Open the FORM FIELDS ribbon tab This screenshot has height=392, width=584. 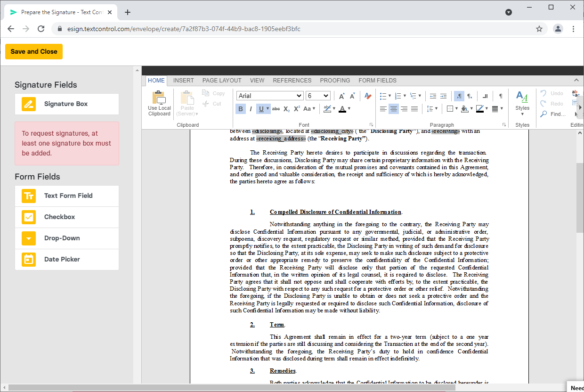coord(377,81)
